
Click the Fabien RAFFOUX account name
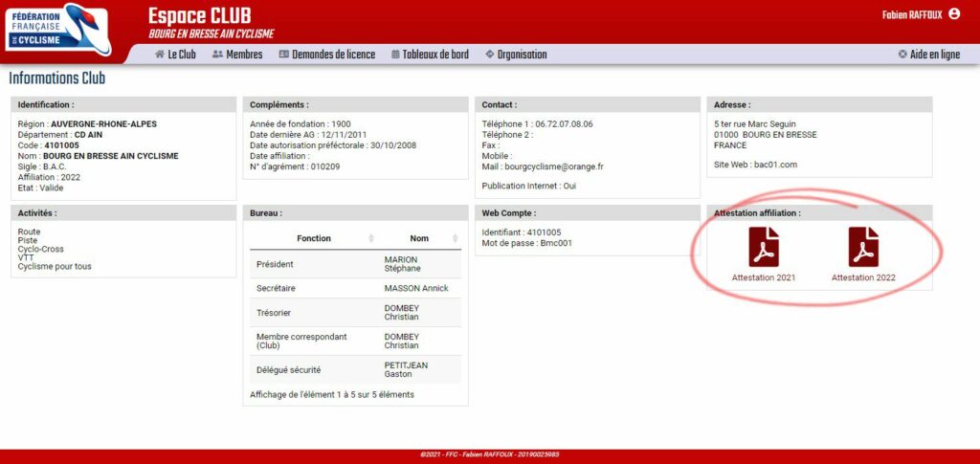911,14
